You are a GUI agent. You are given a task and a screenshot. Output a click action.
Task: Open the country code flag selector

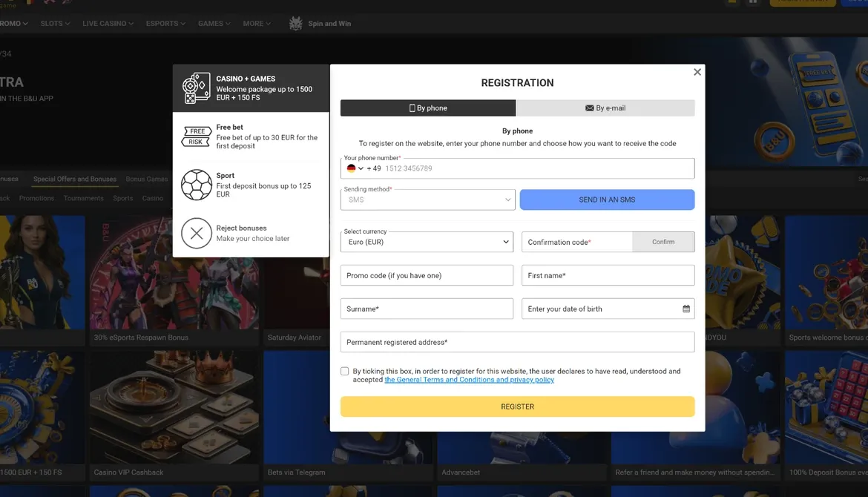click(355, 168)
